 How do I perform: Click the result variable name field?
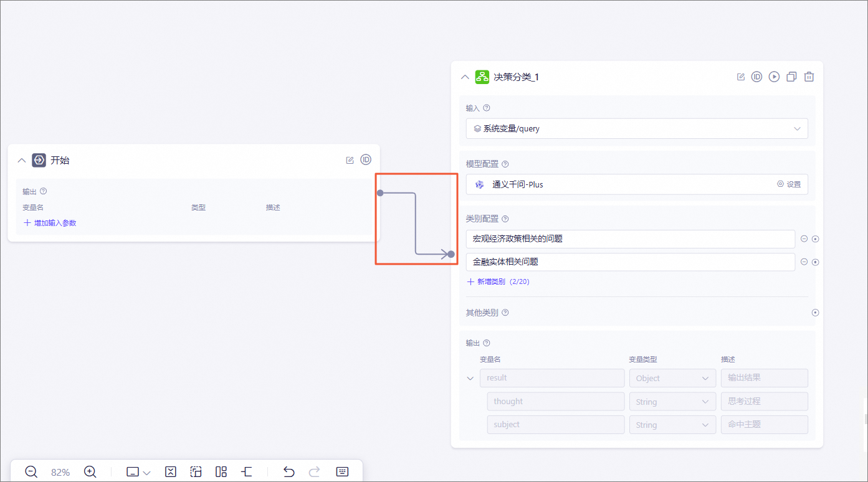pos(552,378)
